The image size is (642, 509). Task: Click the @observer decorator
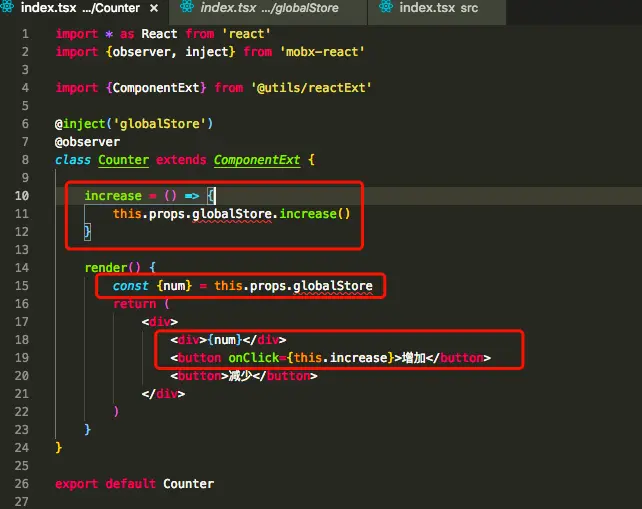click(87, 142)
